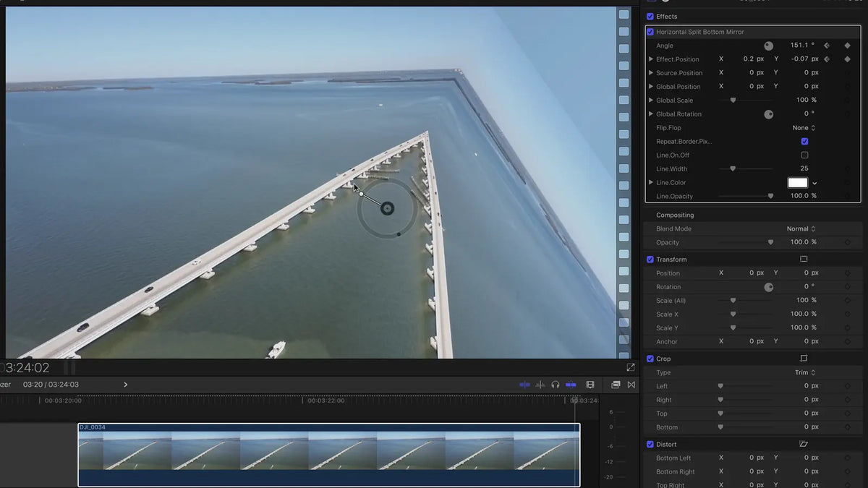Screen dimensions: 868x488
Task: Click the Crop onscreen controls icon
Action: [x=804, y=359]
